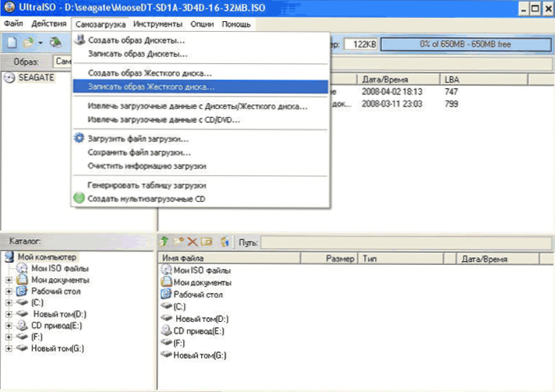555x392 pixels.
Task: Expand Новый том(G:) tree node
Action: pos(9,348)
